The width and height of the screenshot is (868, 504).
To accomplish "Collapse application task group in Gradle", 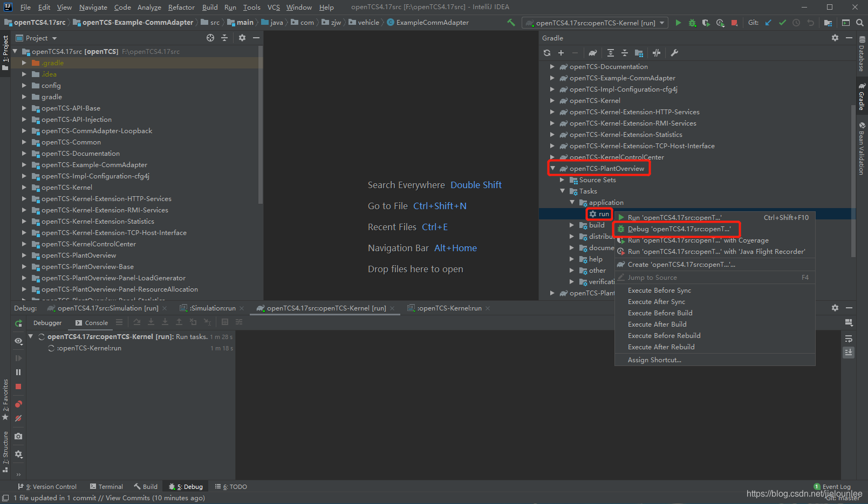I will tap(572, 202).
